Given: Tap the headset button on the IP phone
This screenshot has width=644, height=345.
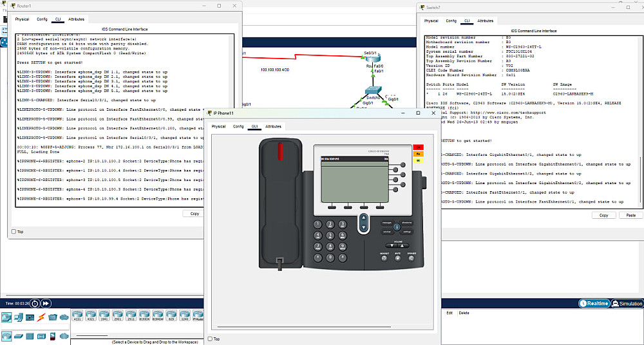Looking at the screenshot, I should pyautogui.click(x=384, y=258).
